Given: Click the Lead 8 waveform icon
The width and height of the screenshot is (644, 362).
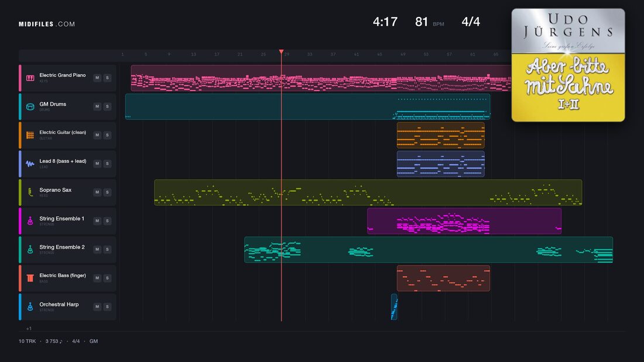Looking at the screenshot, I should (x=30, y=164).
